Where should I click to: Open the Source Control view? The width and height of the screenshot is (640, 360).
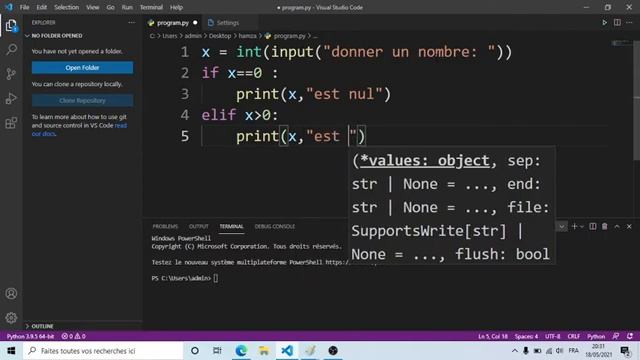tap(11, 74)
